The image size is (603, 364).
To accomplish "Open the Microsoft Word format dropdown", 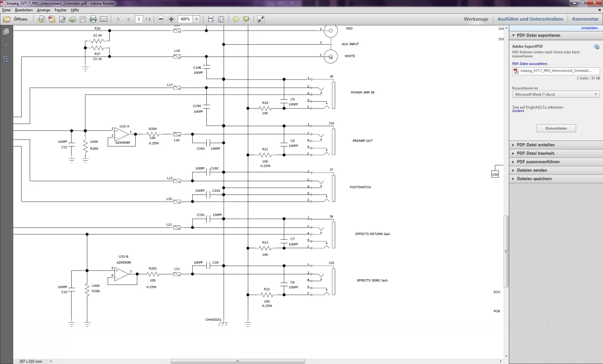I will pyautogui.click(x=556, y=94).
